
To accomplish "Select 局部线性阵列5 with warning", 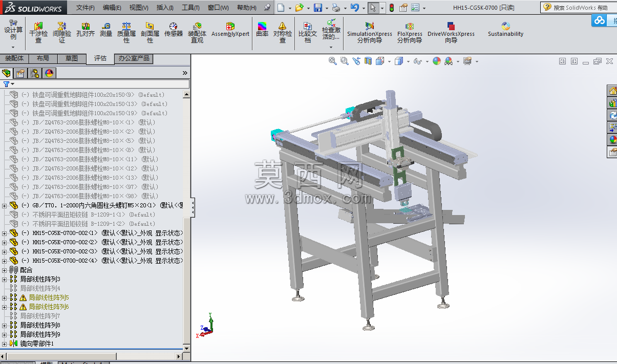I will click(49, 297).
